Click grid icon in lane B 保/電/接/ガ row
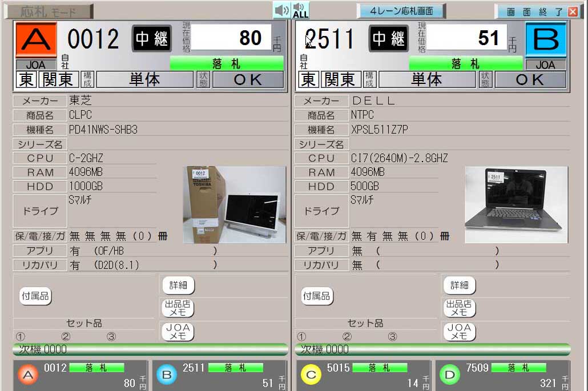Image resolution: width=588 pixels, height=391 pixels. coord(445,236)
